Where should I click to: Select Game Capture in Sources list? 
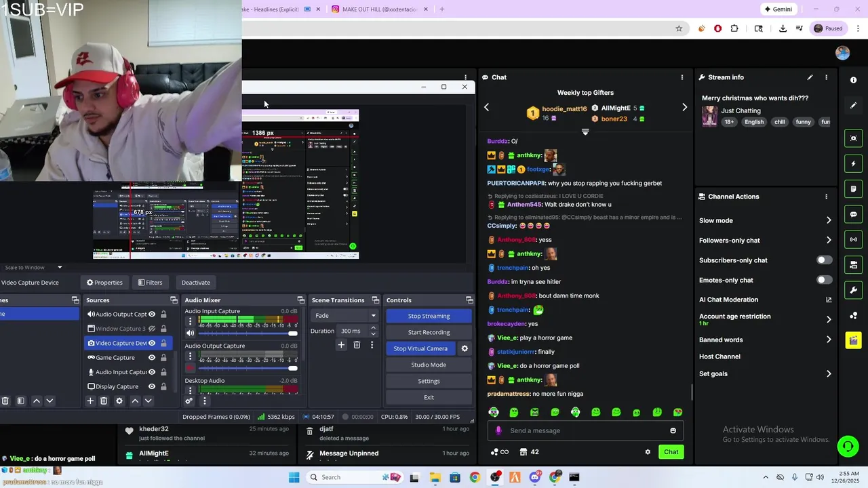click(x=115, y=358)
